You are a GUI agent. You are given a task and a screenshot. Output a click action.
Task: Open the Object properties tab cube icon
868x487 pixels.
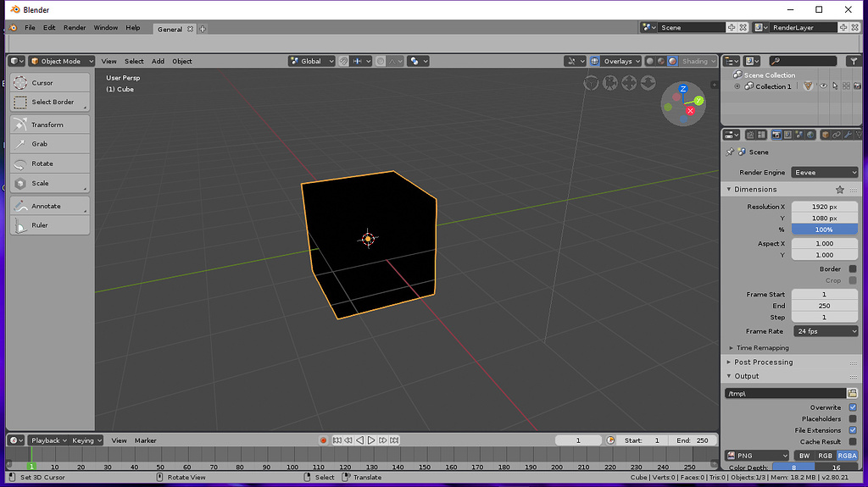point(825,135)
